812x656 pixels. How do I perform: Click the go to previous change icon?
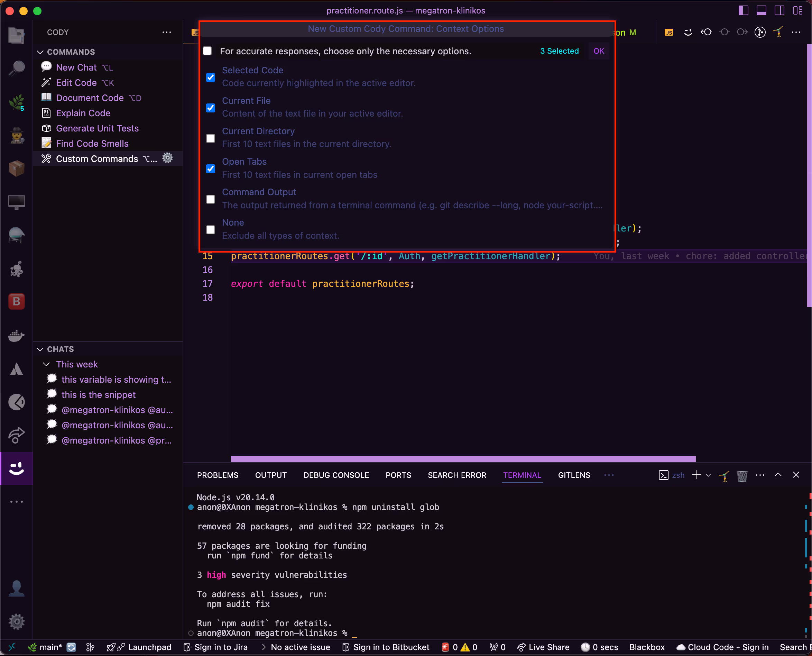[706, 32]
